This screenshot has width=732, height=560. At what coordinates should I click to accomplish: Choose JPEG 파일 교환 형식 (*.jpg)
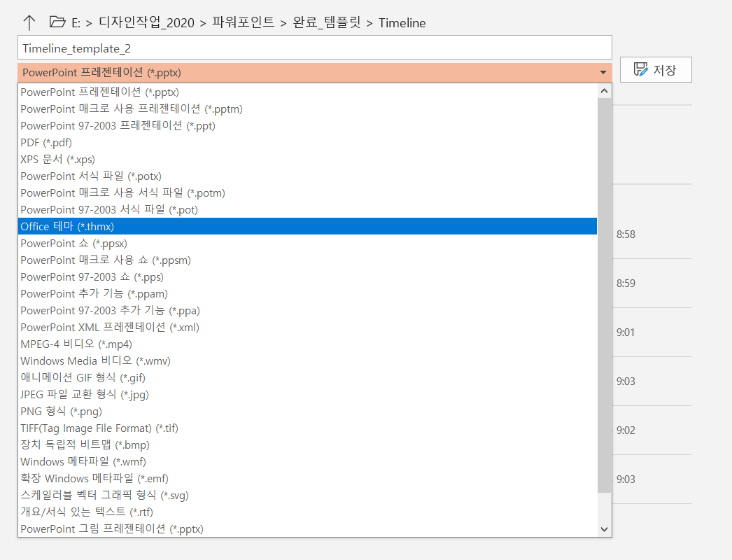pos(307,395)
